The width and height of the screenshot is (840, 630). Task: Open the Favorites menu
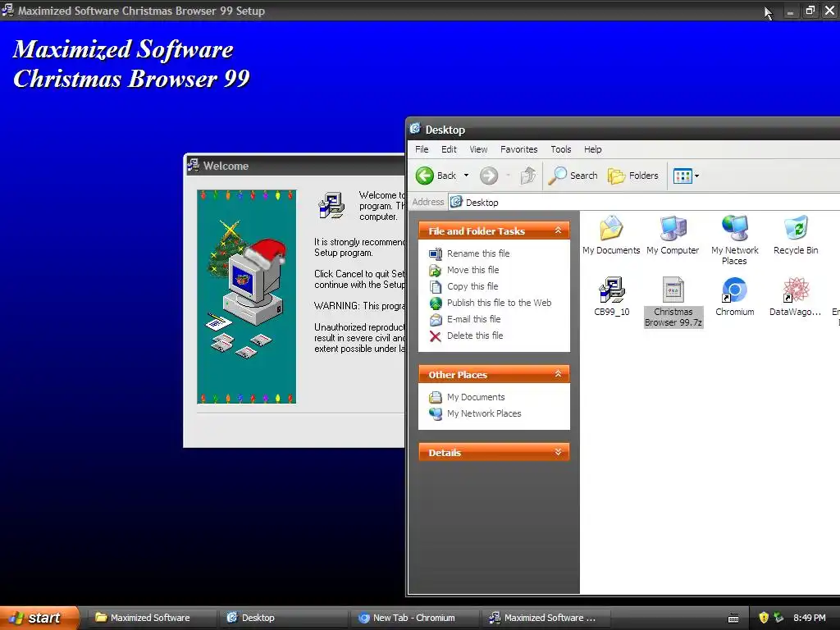518,149
